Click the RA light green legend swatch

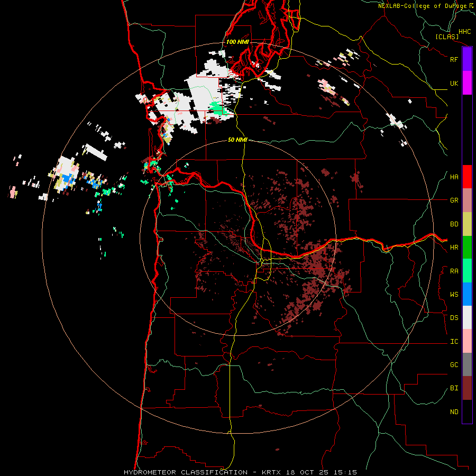point(467,271)
